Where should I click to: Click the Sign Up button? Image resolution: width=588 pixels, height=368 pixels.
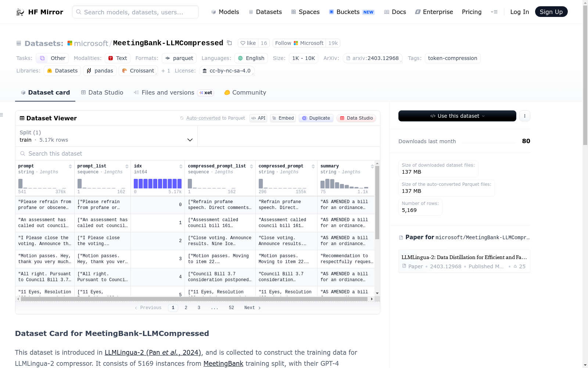click(x=551, y=12)
